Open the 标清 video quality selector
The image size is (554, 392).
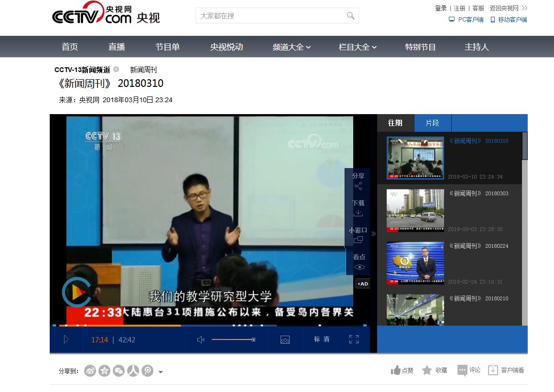pos(322,339)
